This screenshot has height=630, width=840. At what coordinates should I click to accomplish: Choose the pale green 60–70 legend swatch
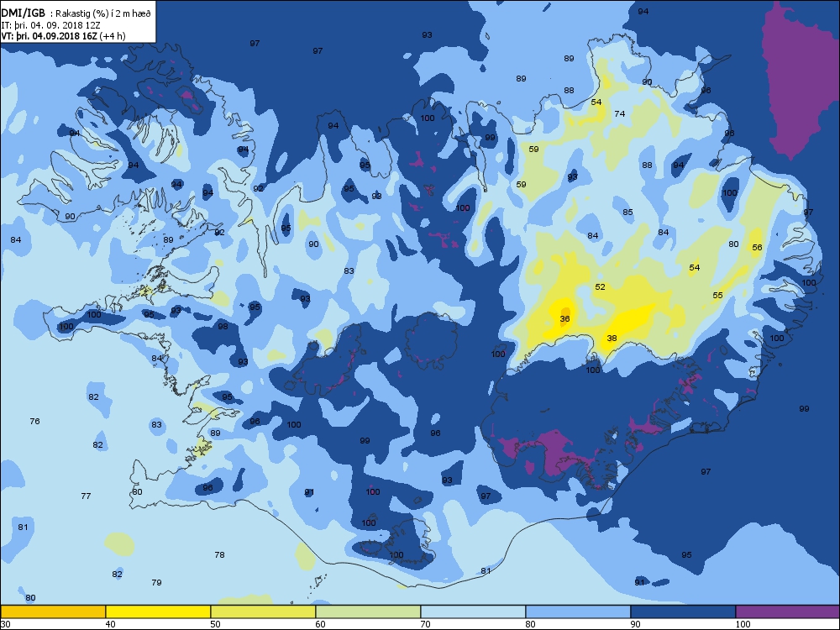click(368, 612)
